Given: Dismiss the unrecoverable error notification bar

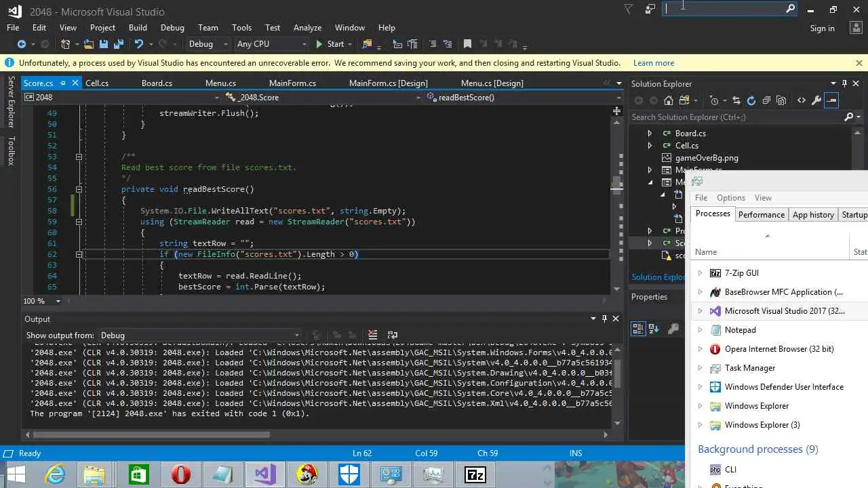Looking at the screenshot, I should click(859, 63).
